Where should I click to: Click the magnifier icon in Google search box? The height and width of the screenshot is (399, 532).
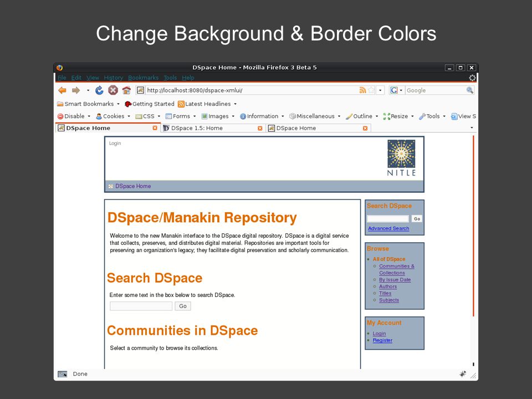tap(469, 90)
